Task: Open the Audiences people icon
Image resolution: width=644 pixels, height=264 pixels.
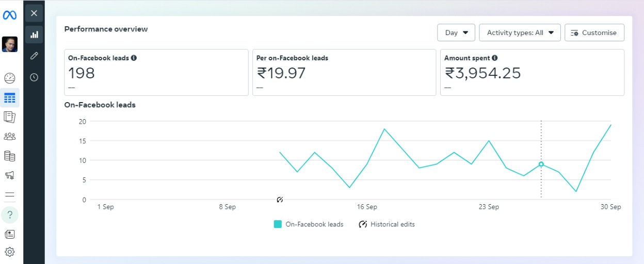Action: pos(10,137)
